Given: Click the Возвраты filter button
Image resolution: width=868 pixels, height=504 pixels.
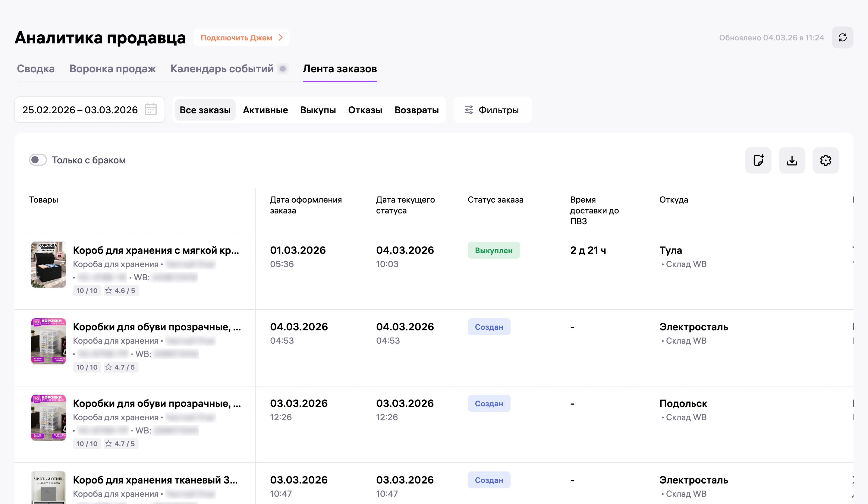Looking at the screenshot, I should click(x=417, y=110).
